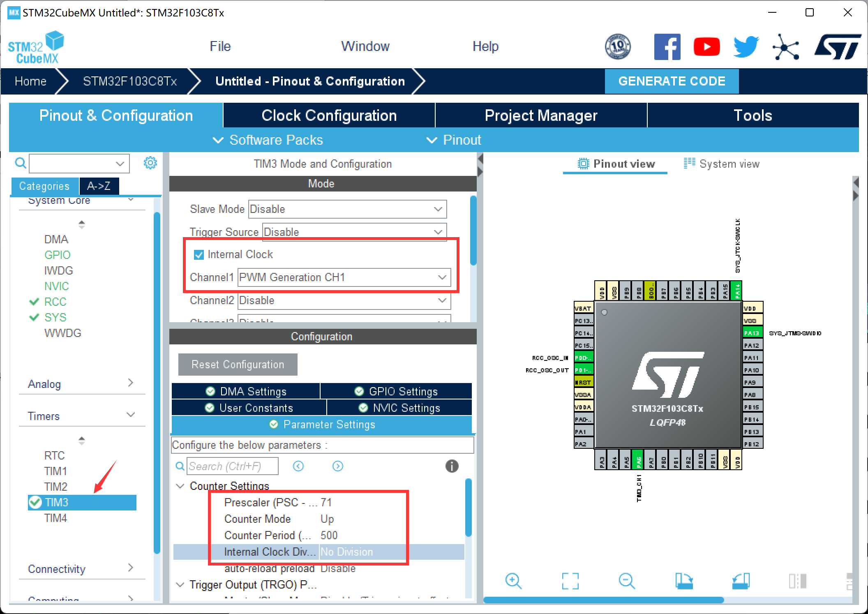Zoom out of the pinout view
Image resolution: width=868 pixels, height=614 pixels.
627,581
